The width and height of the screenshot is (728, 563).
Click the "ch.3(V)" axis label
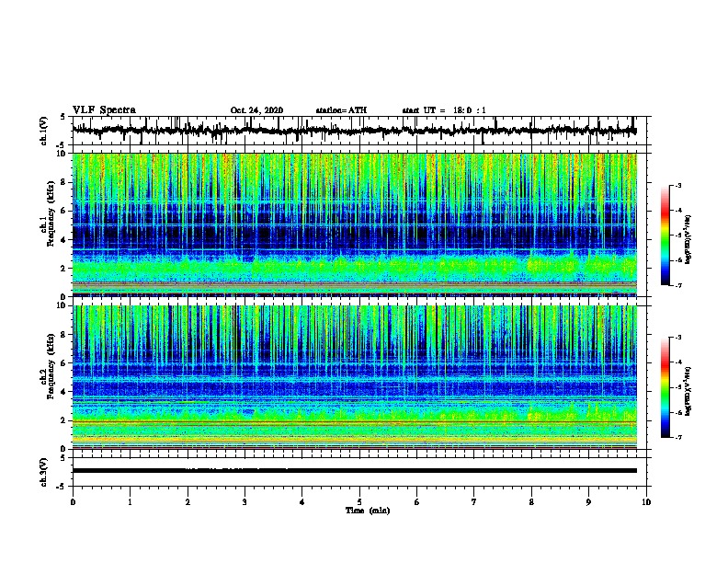coord(44,472)
